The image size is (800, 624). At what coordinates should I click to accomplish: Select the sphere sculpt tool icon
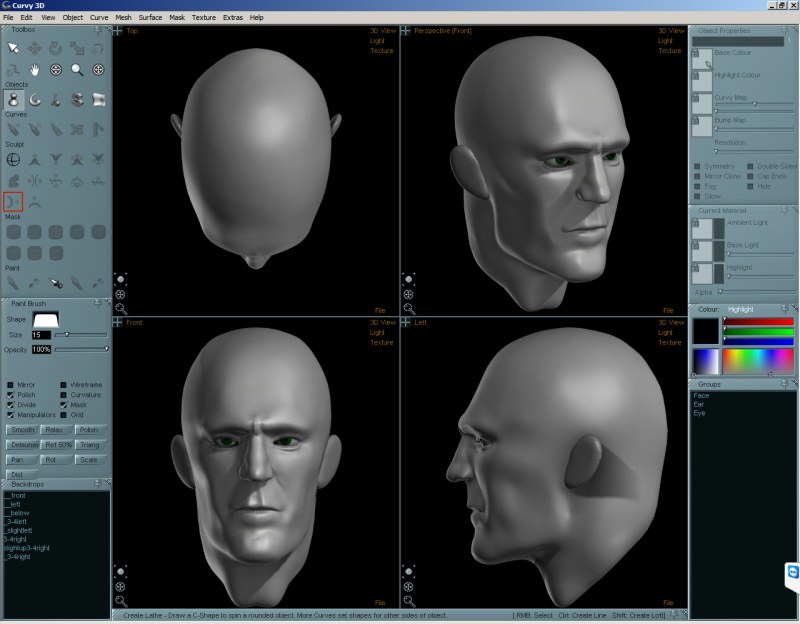pyautogui.click(x=14, y=159)
